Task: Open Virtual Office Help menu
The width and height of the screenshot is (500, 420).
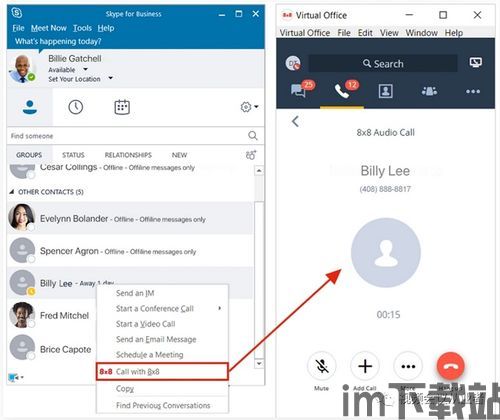Action: pos(454,33)
